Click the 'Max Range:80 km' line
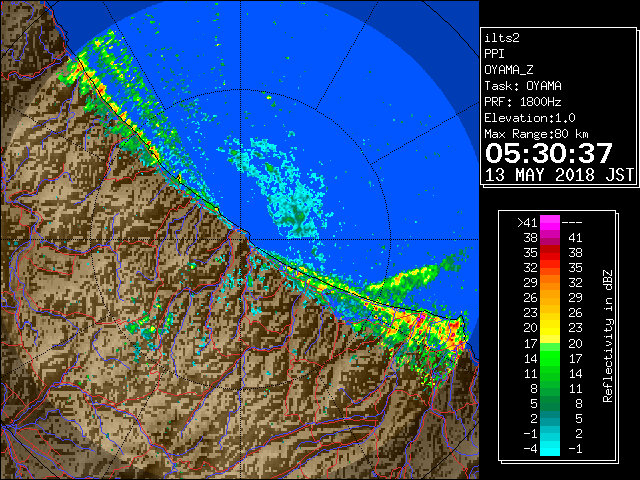Image resolution: width=640 pixels, height=480 pixels. tap(536, 134)
